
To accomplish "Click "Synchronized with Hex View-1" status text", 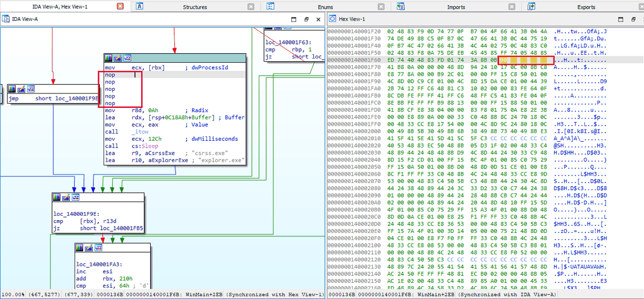I will tap(276, 295).
